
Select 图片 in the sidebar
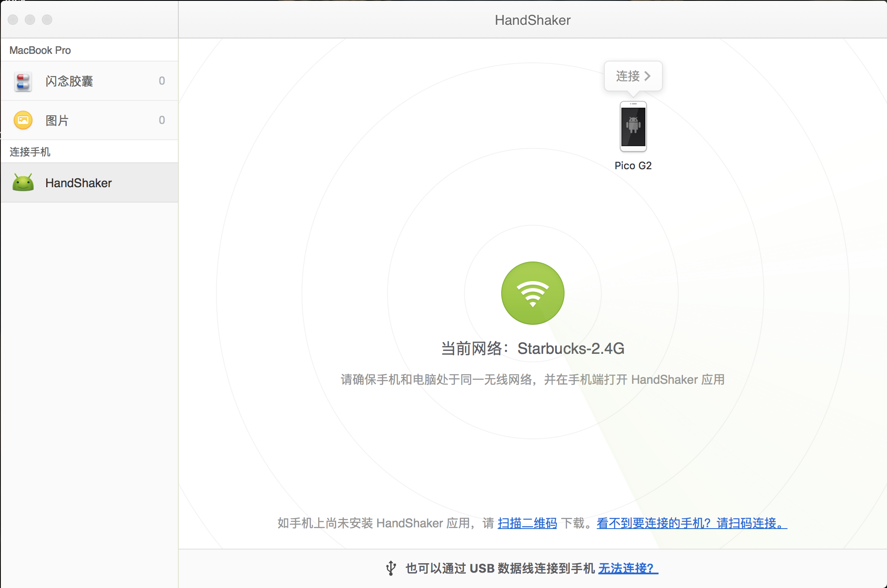[x=57, y=121]
